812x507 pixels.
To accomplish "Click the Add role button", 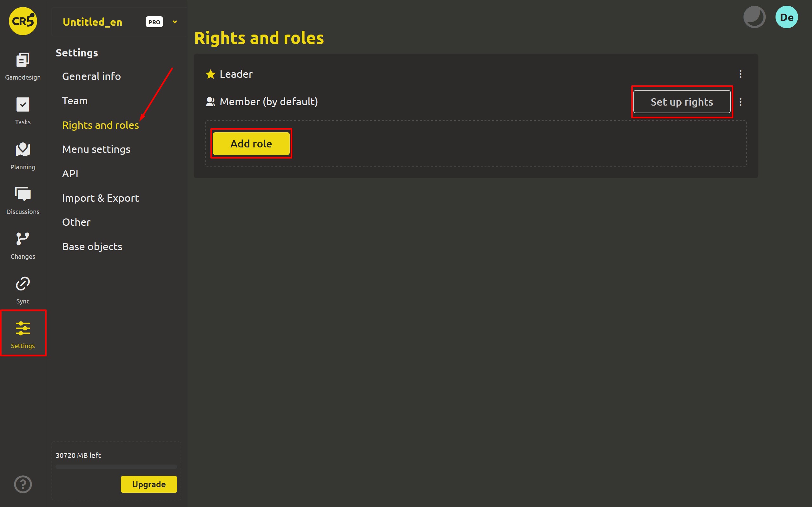I will (251, 144).
